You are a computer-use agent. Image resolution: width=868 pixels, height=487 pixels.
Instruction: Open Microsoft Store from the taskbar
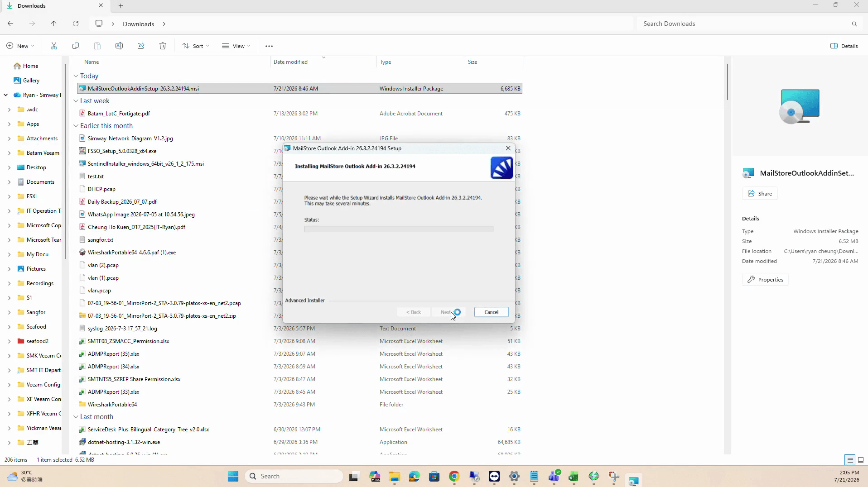(434, 476)
